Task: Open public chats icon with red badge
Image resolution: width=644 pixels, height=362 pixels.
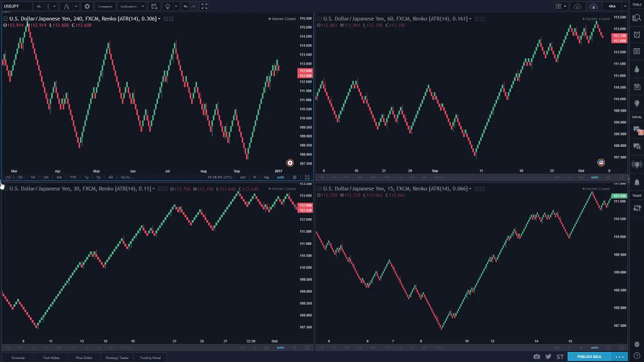Action: pyautogui.click(x=637, y=130)
